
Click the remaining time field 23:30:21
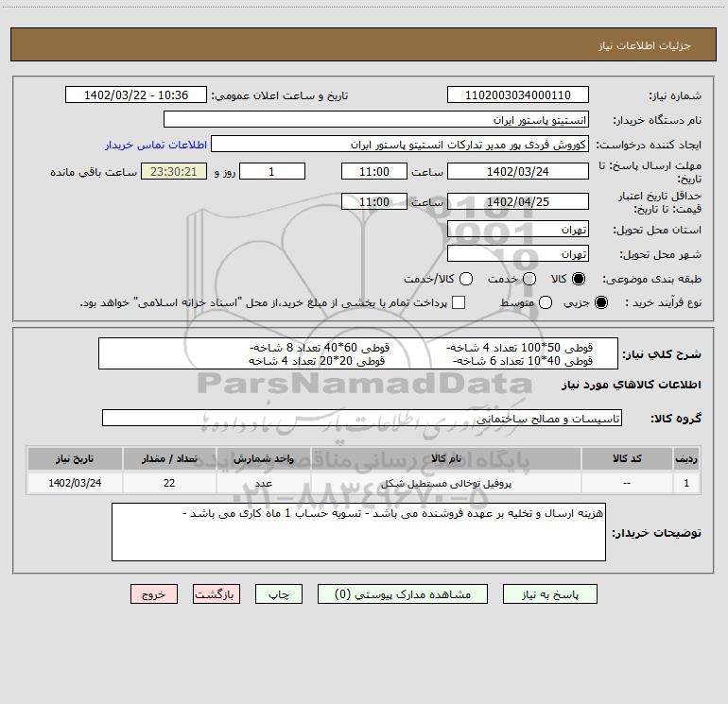174,171
